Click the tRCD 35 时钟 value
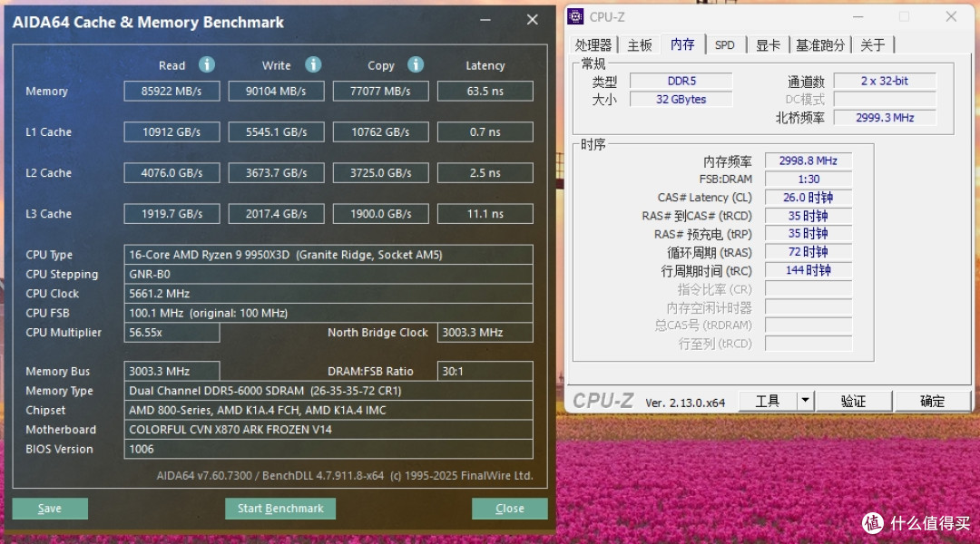Screen dimensions: 980x544 point(808,216)
